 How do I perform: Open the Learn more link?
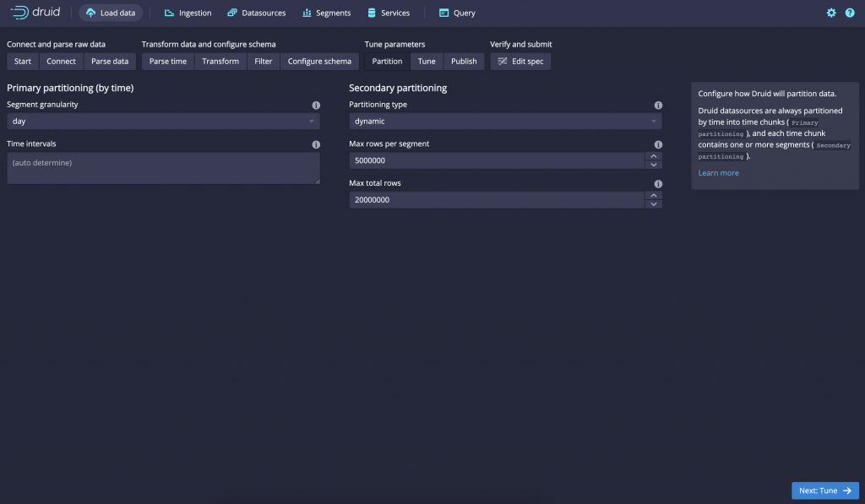[x=718, y=172]
